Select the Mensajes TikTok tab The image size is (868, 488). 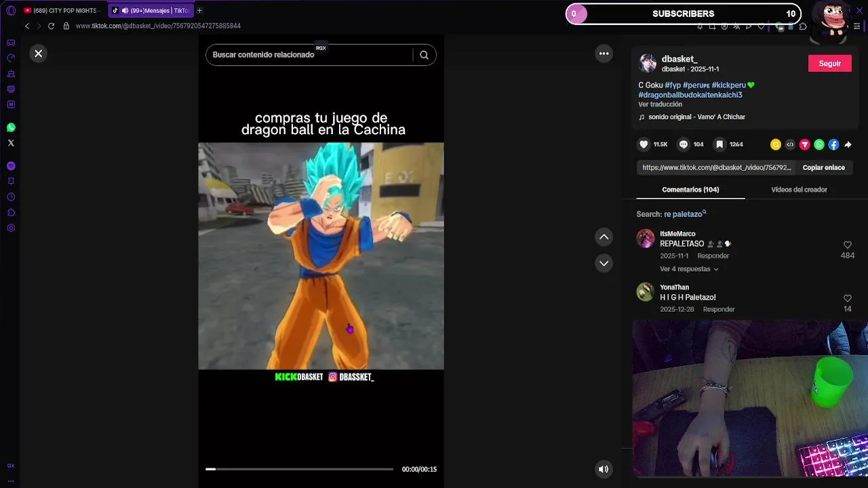[151, 11]
